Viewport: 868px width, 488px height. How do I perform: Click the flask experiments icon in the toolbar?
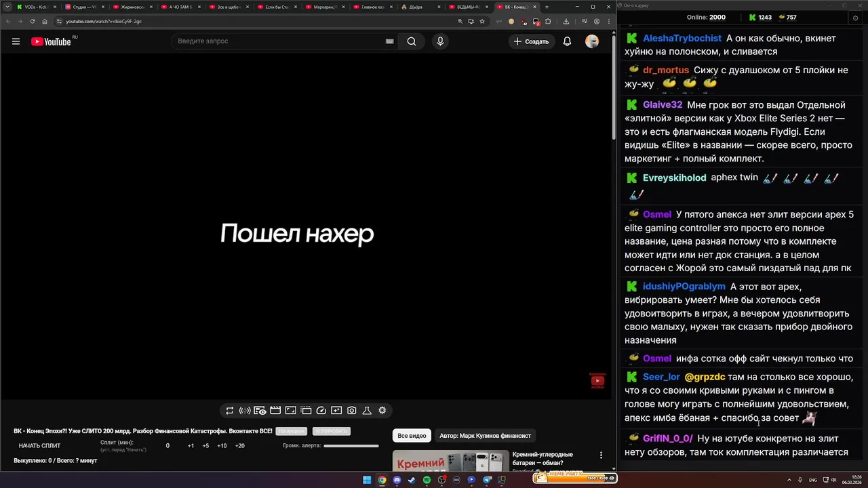[367, 411]
